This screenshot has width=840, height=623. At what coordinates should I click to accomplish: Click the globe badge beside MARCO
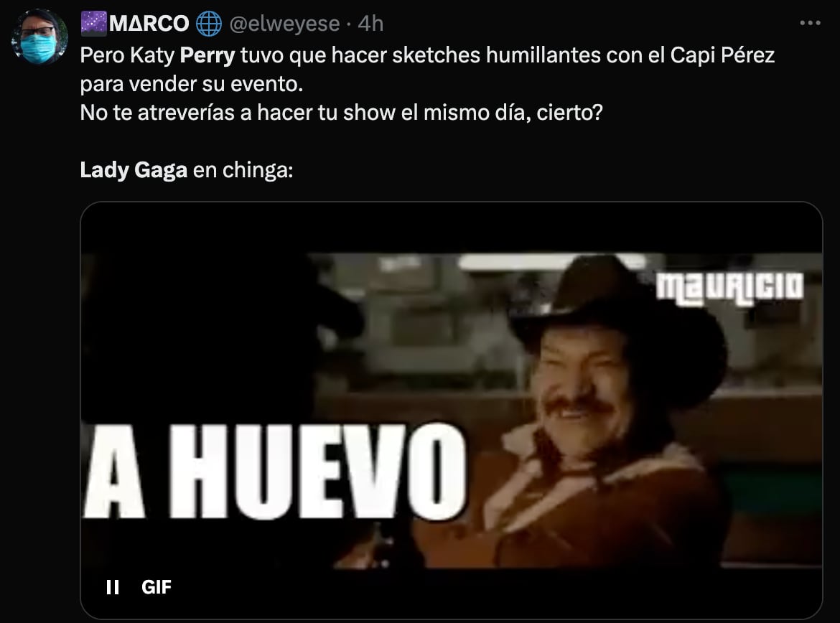point(209,24)
